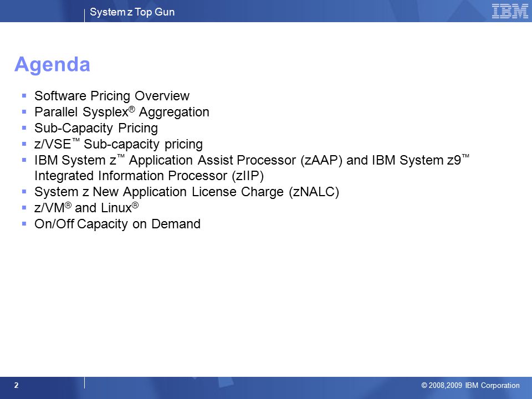The image size is (532, 399).
Task: Click 'z/VSE Sub-capacity pricing' line
Action: 119,144
